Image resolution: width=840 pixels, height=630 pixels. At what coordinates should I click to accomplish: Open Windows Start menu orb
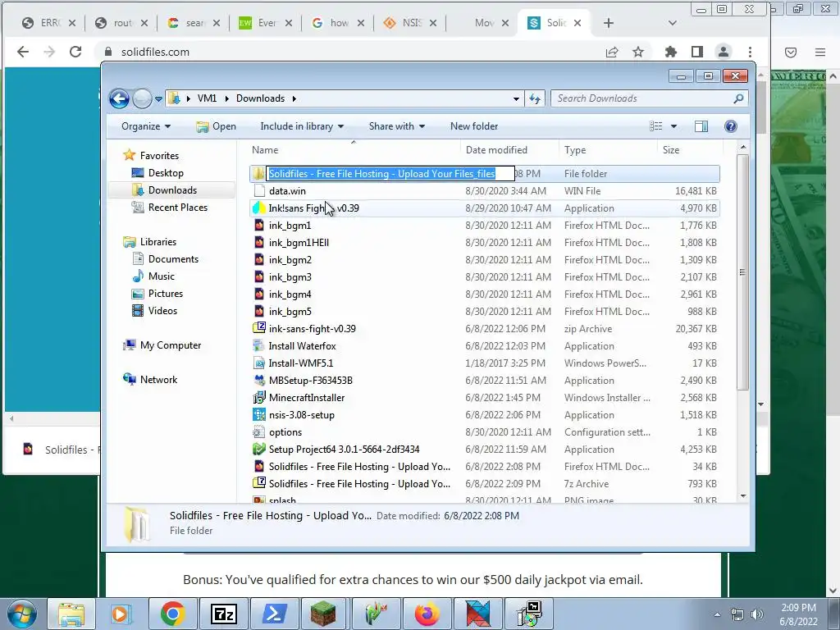22,614
